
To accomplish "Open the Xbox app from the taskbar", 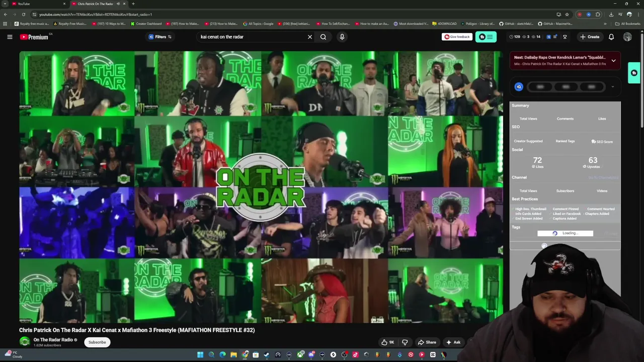I will coord(300,355).
